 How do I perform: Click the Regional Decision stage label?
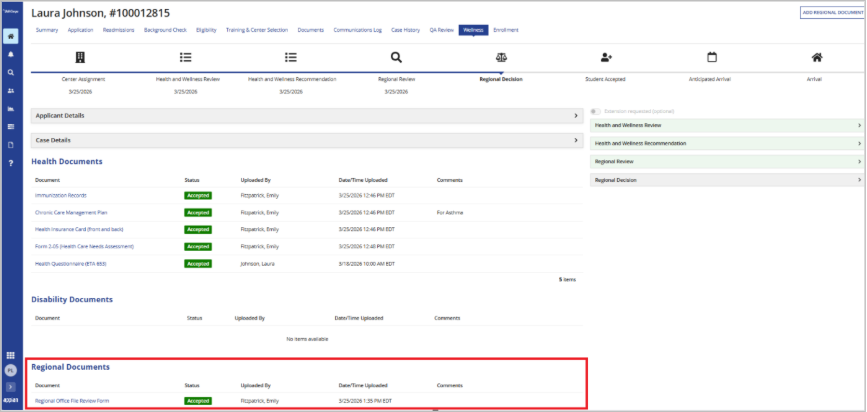coord(501,79)
